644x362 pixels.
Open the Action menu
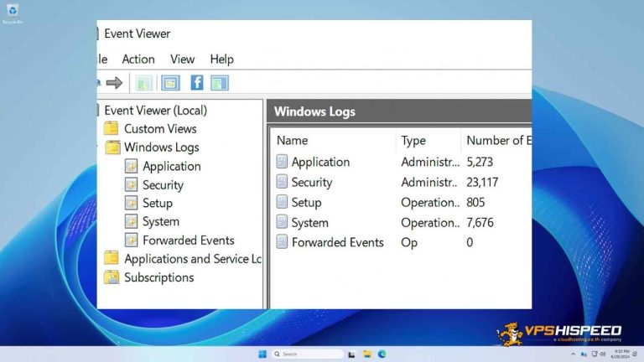138,59
